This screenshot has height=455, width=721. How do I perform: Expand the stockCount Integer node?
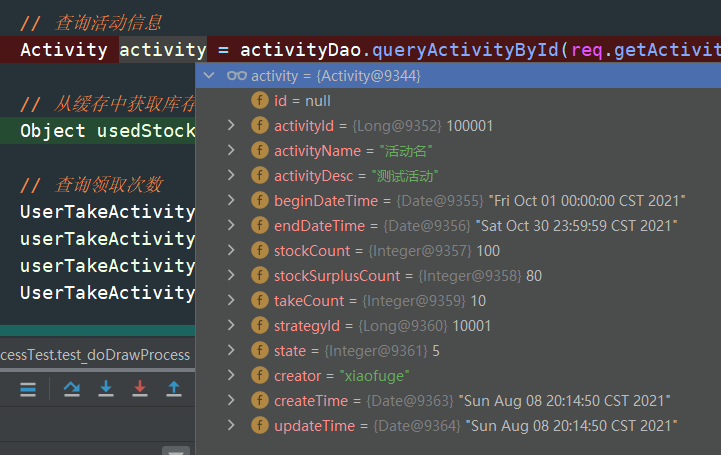pyautogui.click(x=232, y=250)
